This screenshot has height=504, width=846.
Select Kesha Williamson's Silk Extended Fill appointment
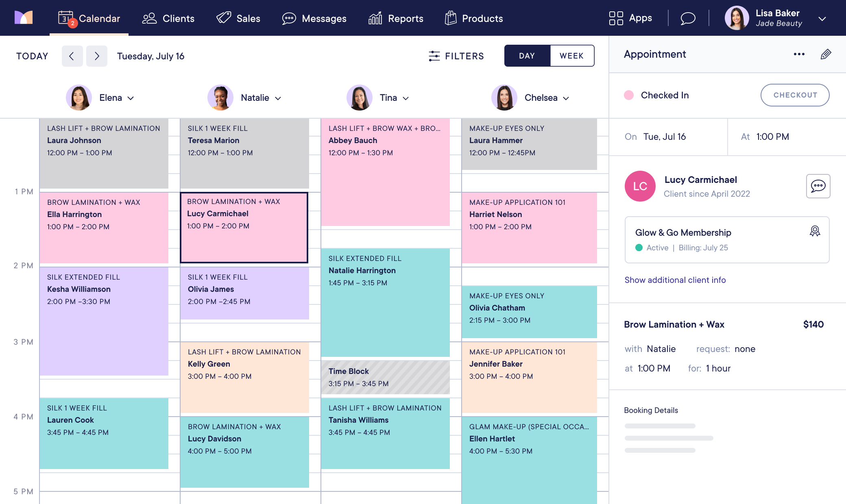(104, 321)
